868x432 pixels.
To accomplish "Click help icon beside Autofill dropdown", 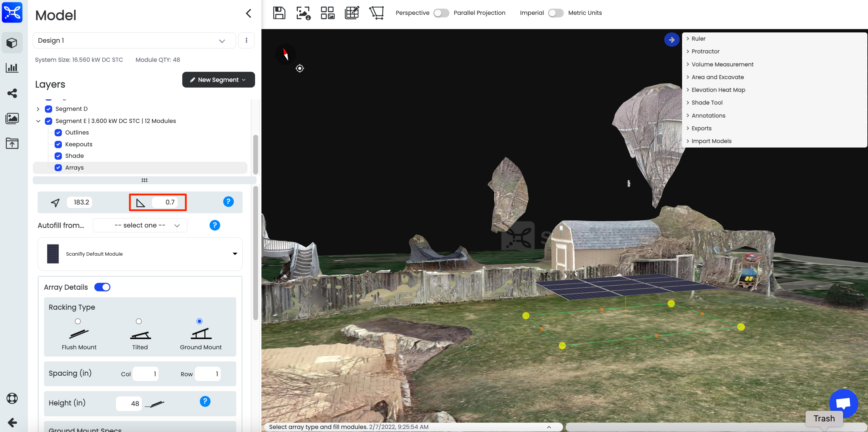I will [x=215, y=225].
